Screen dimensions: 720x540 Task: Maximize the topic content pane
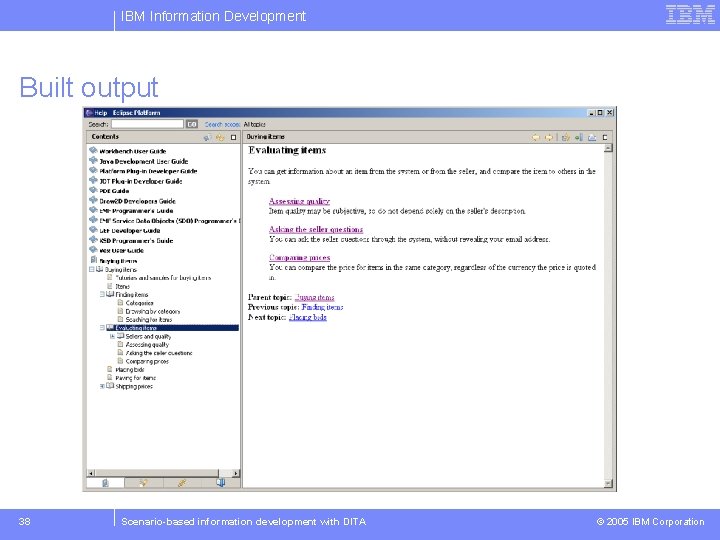(605, 137)
